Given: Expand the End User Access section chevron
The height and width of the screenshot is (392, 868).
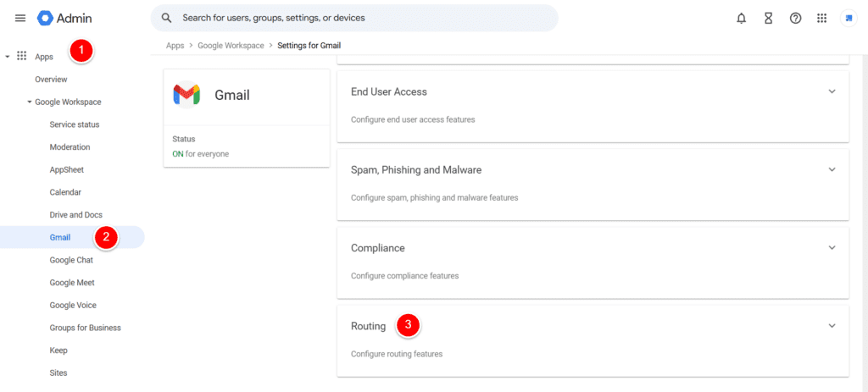Looking at the screenshot, I should 832,91.
